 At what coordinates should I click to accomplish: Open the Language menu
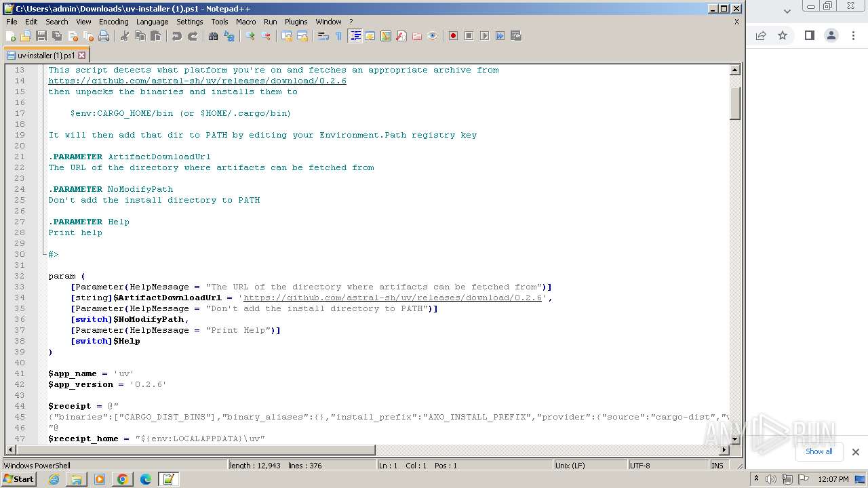click(x=152, y=22)
